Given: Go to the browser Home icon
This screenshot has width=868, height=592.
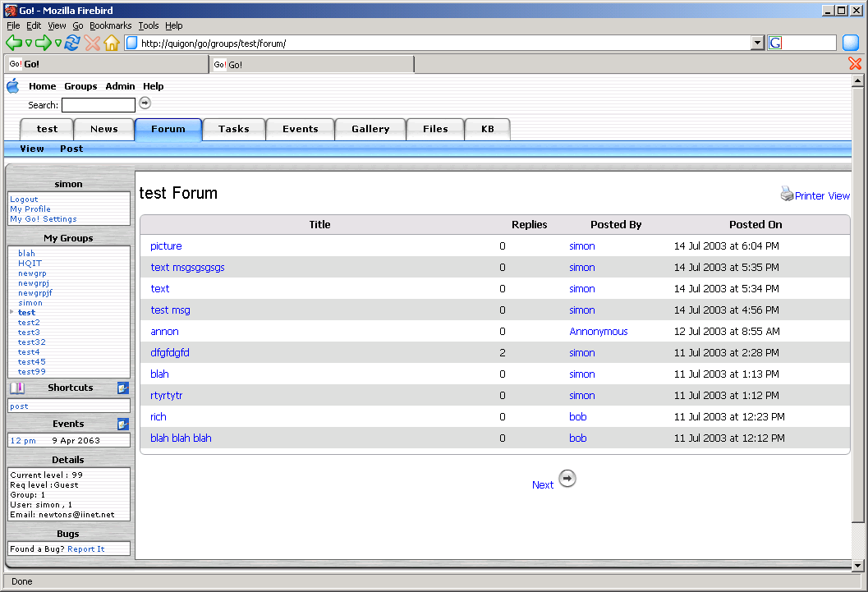Looking at the screenshot, I should click(x=112, y=43).
